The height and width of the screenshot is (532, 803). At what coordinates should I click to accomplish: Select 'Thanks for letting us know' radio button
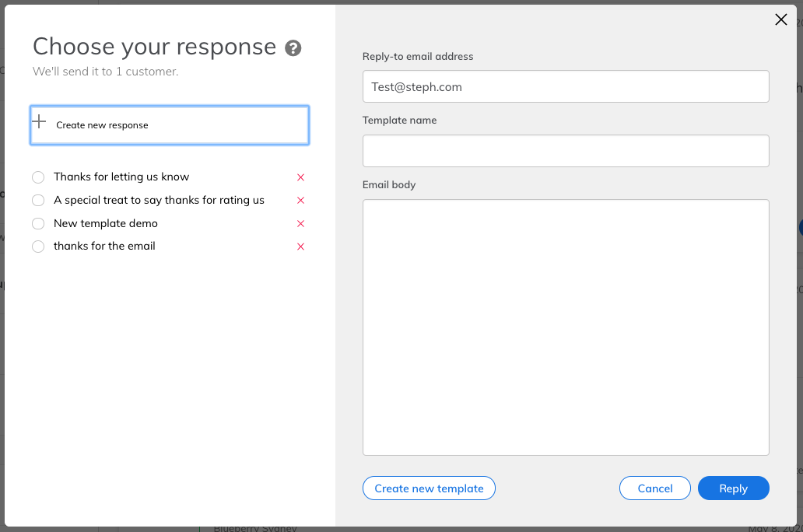(38, 177)
